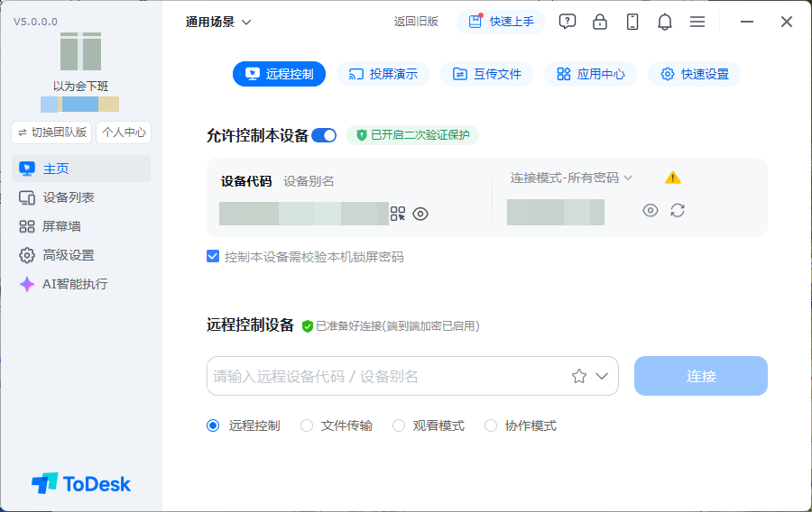
Task: Toggle the 允许控制本设备 switch
Action: [x=324, y=135]
